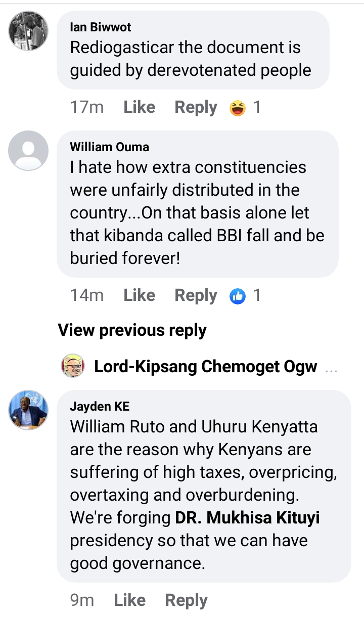Tap Lord-Kipsang Chemoget's small avatar
The height and width of the screenshot is (617, 364).
(73, 366)
